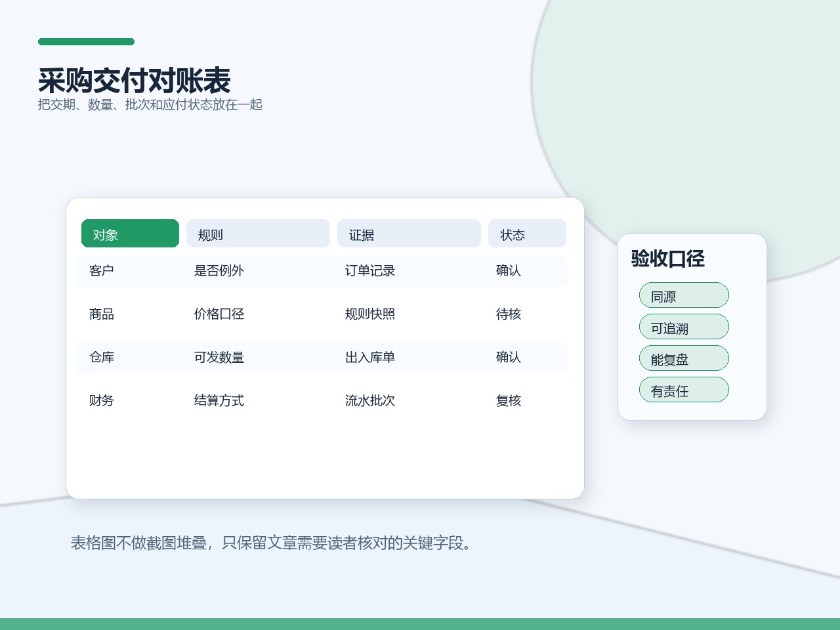Select the 证据 column header
Viewport: 840px width, 630px height.
point(409,234)
